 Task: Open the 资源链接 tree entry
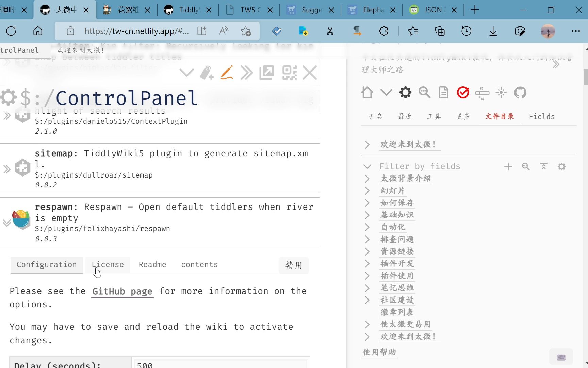[x=397, y=251]
